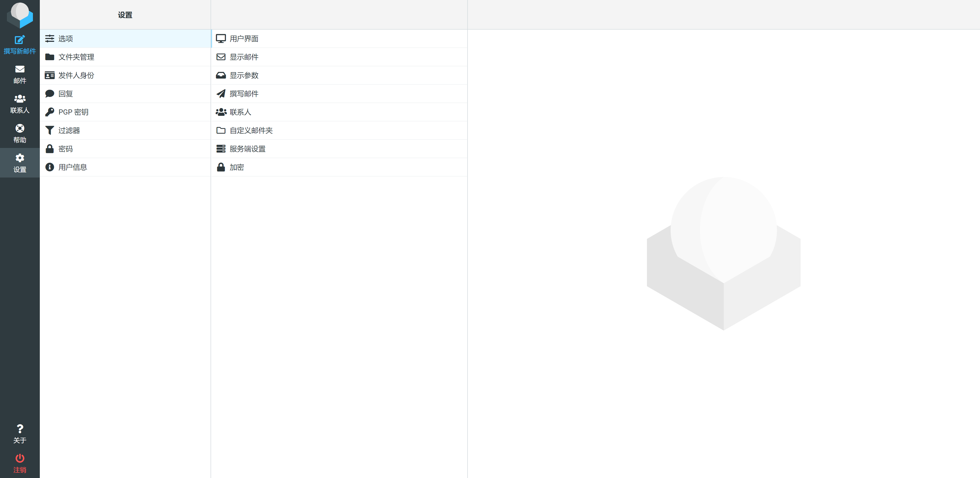Select Encryption (加密) preferences
Image resolution: width=980 pixels, height=478 pixels.
[236, 167]
